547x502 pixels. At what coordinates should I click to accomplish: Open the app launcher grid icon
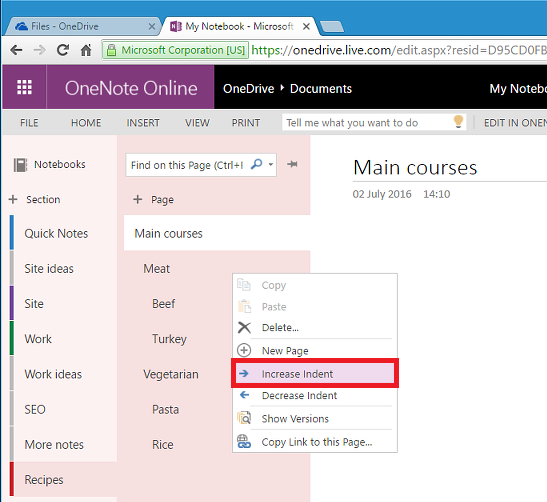point(24,87)
